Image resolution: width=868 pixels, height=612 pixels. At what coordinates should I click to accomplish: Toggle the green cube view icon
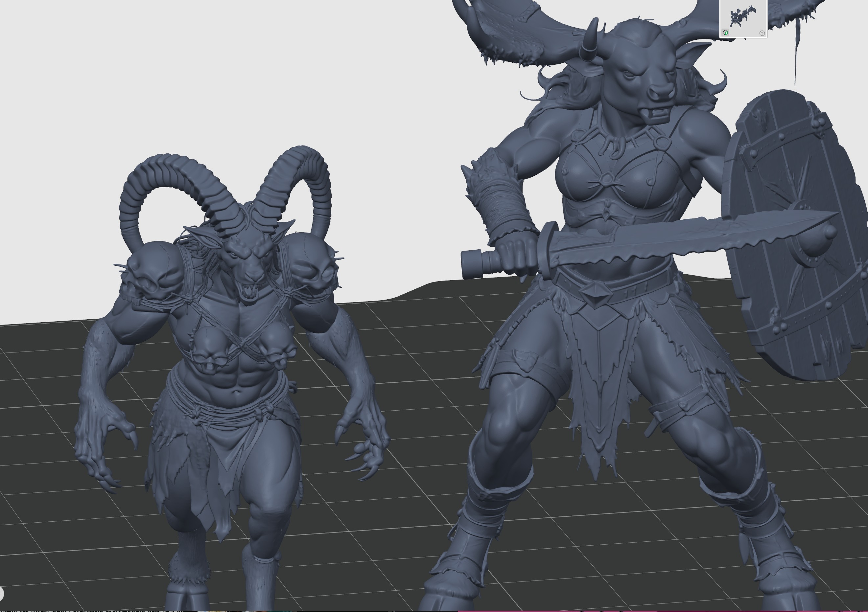[725, 33]
